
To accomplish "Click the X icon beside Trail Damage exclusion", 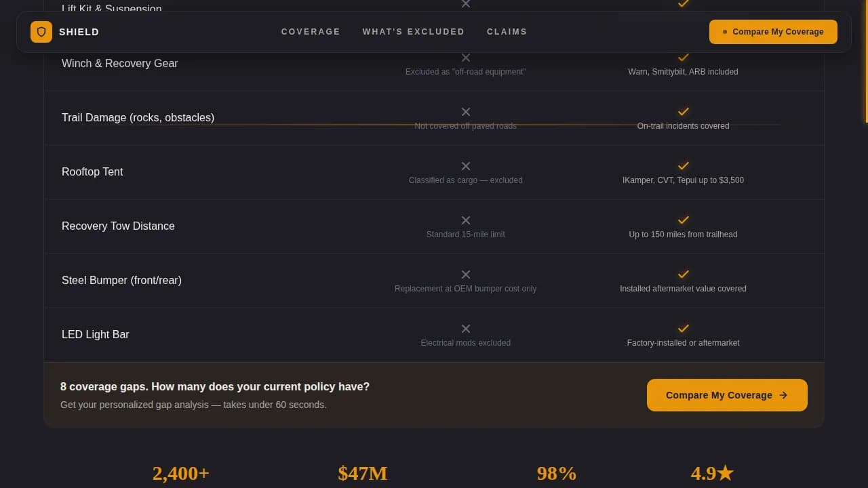I will tap(466, 112).
